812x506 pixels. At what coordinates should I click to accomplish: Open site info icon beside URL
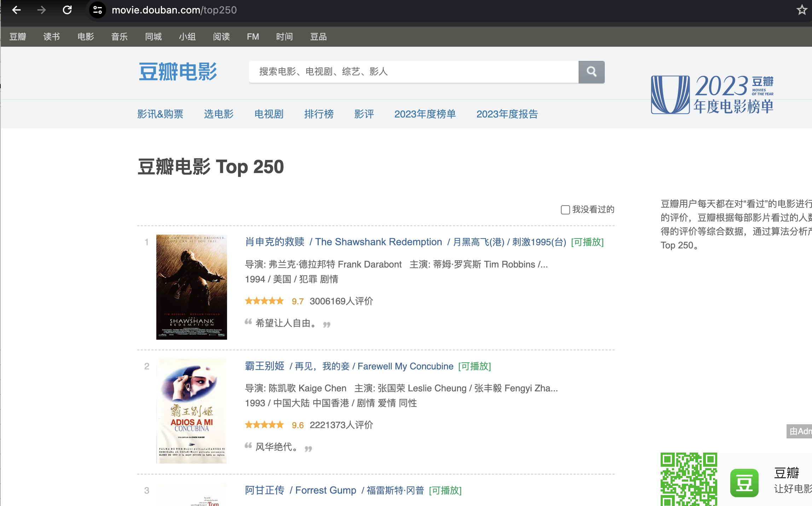pyautogui.click(x=97, y=10)
